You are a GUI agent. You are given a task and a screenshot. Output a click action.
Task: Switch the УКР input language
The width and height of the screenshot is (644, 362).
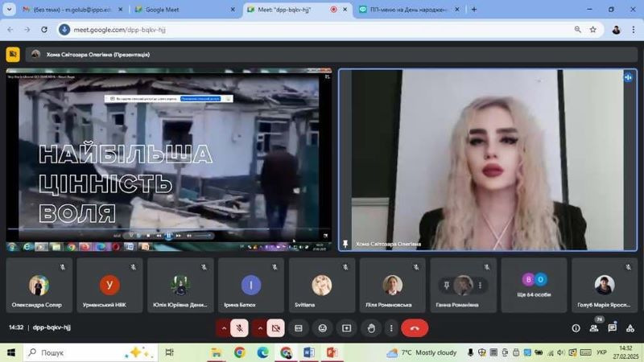601,352
